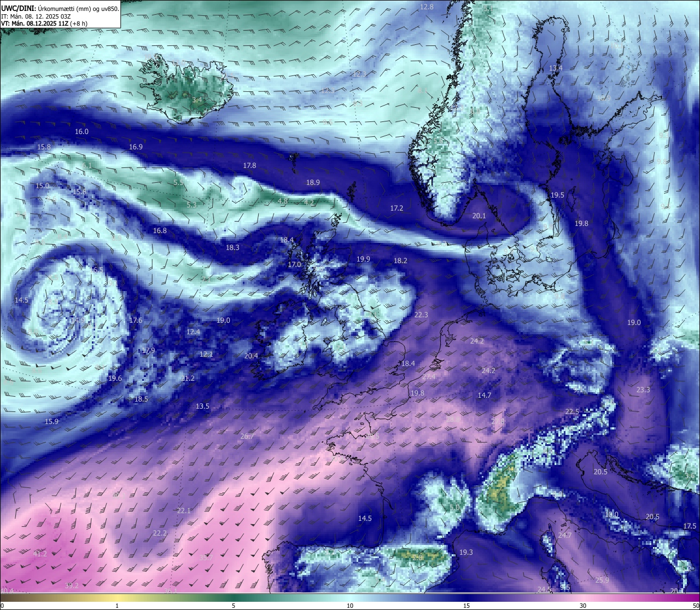The image size is (700, 610).
Task: Click the color scale label 50
Action: click(695, 606)
